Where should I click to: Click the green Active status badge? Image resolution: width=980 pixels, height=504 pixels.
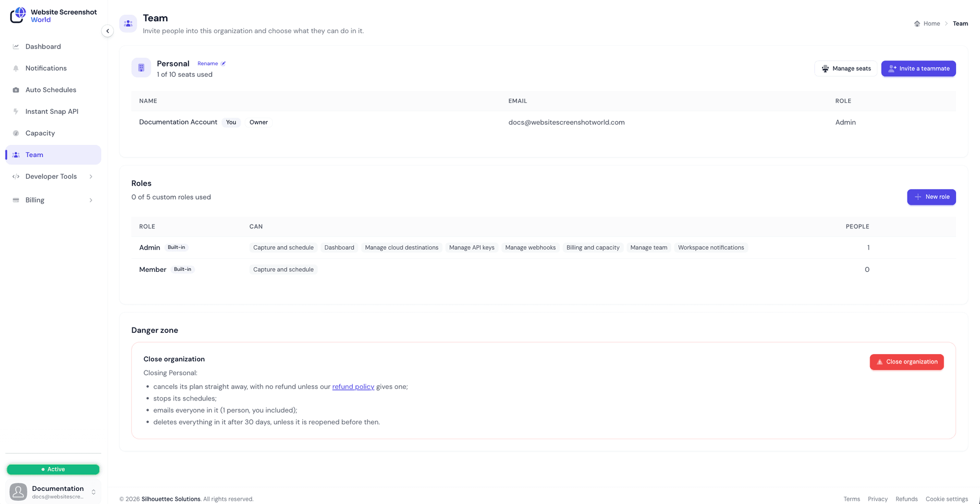(53, 469)
